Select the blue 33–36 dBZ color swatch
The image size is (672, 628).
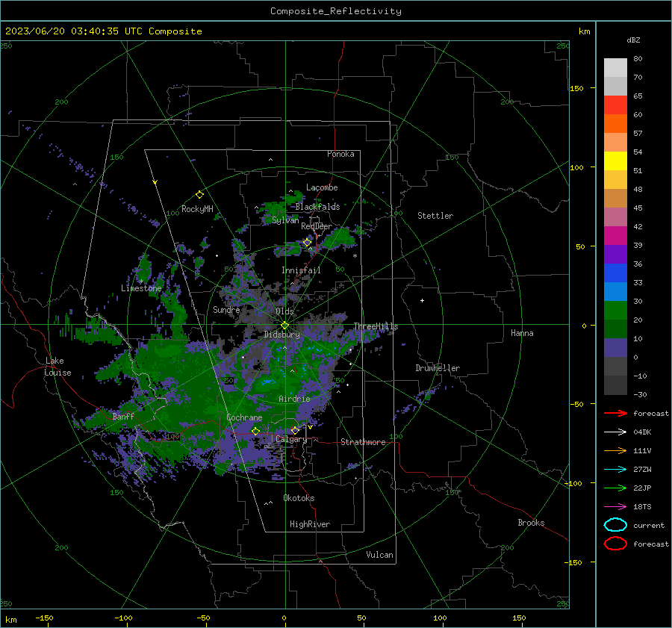point(615,273)
